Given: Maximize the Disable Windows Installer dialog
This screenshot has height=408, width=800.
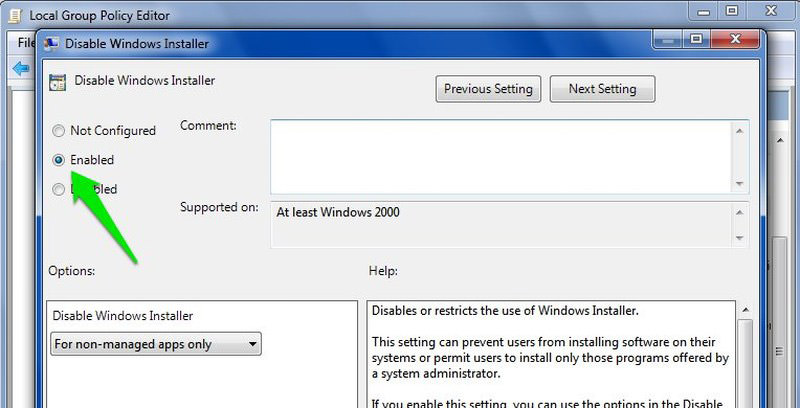Looking at the screenshot, I should (x=696, y=39).
